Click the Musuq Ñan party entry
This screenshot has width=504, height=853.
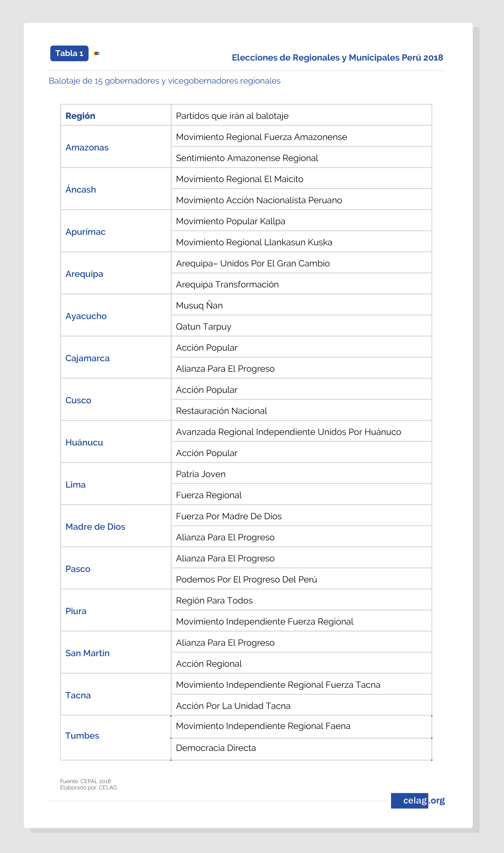(199, 305)
